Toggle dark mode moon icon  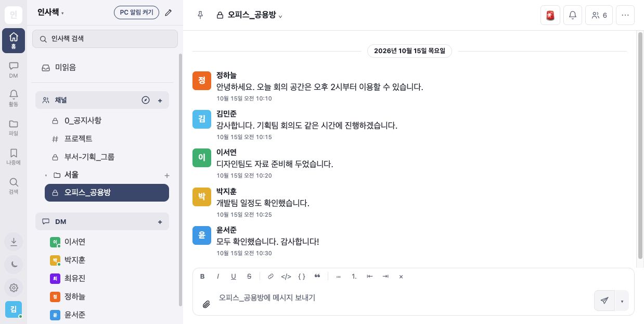[x=14, y=265]
